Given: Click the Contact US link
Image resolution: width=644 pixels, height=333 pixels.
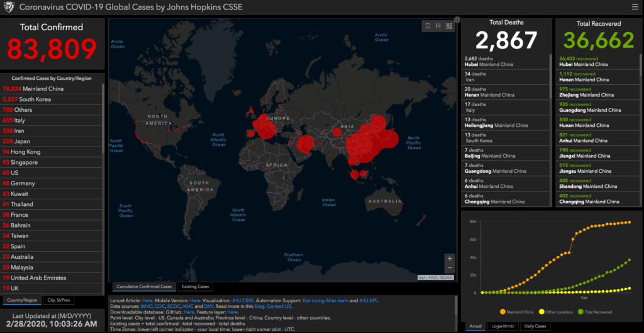Looking at the screenshot, I should pyautogui.click(x=279, y=307).
